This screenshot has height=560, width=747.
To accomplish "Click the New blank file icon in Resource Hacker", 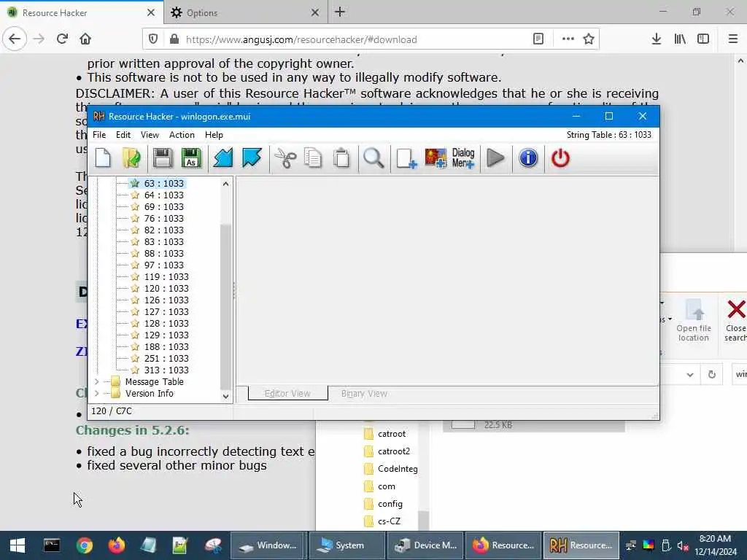I will pos(103,158).
